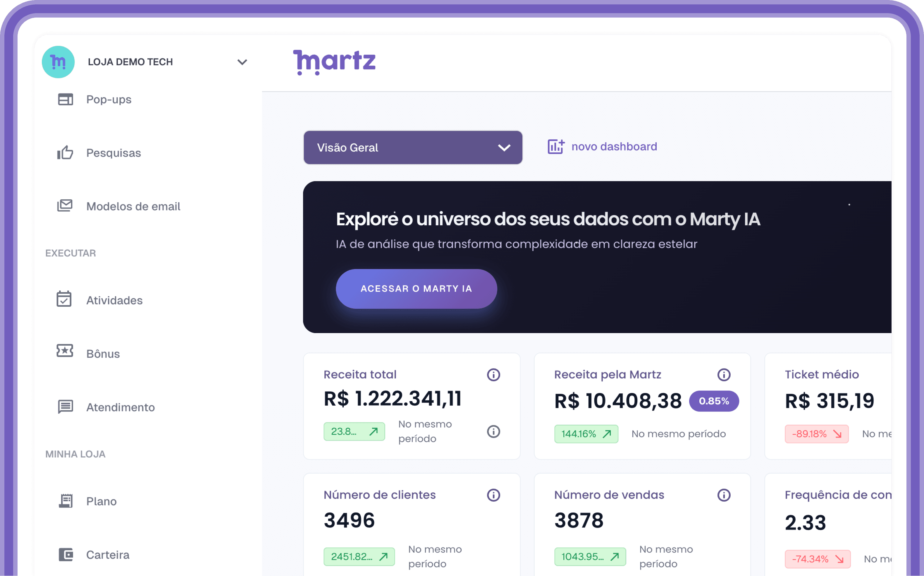Open the Pop-ups section icon

[65, 100]
